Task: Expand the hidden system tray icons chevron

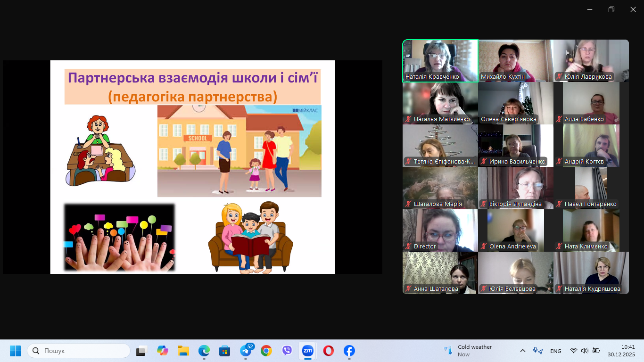Action: click(x=522, y=351)
